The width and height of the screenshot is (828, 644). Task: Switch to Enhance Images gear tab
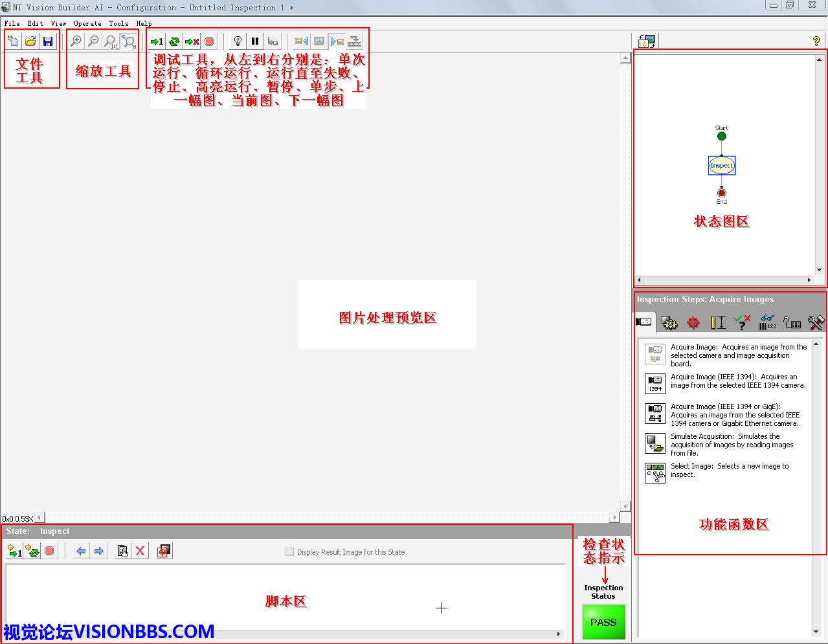[x=669, y=322]
